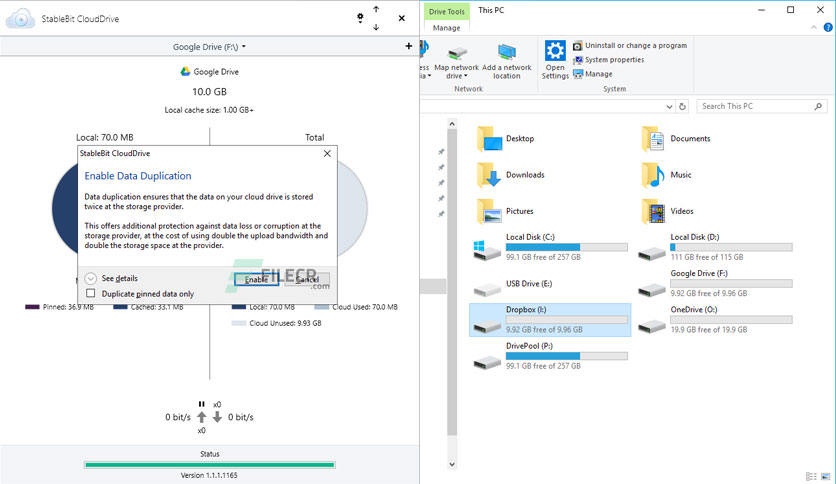This screenshot has width=836, height=484.
Task: Open the Manage ribbon tab
Action: coord(447,28)
